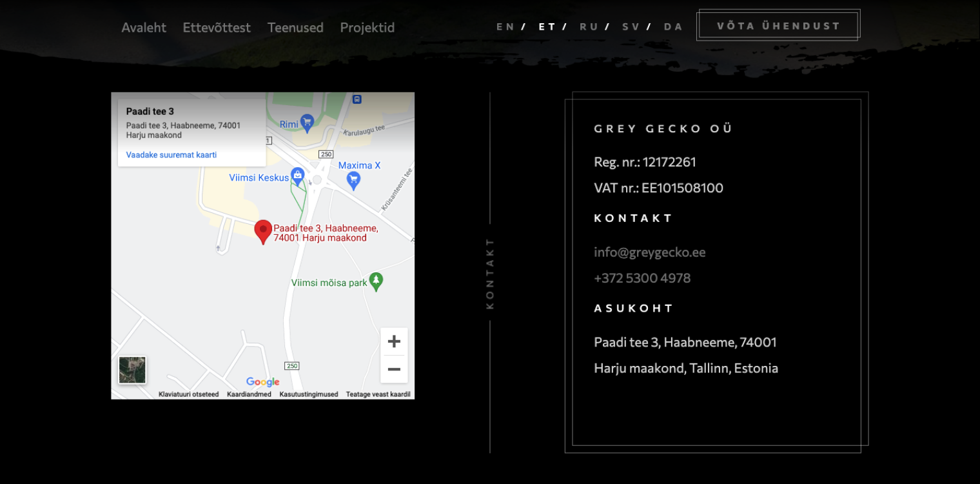Zoom in on the map
This screenshot has width=980, height=484.
pos(394,341)
